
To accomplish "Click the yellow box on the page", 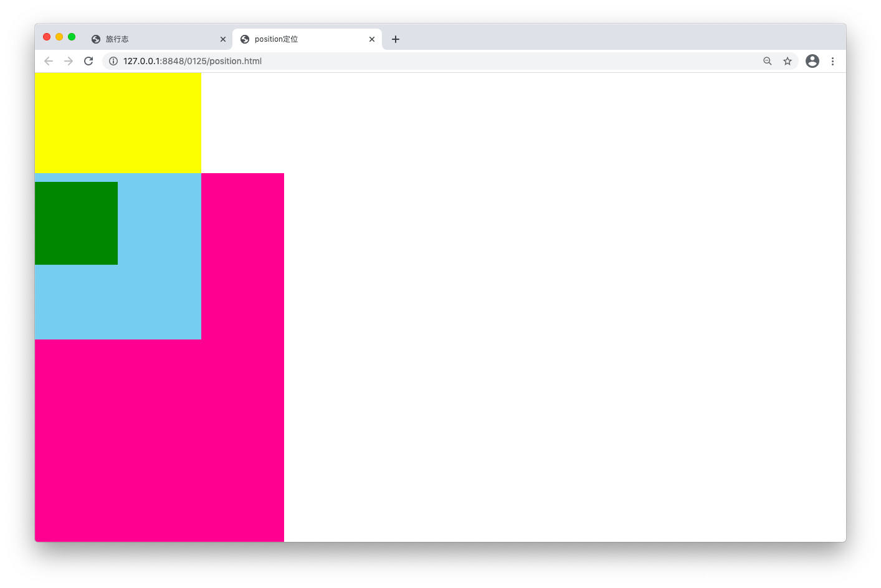I will pyautogui.click(x=118, y=123).
